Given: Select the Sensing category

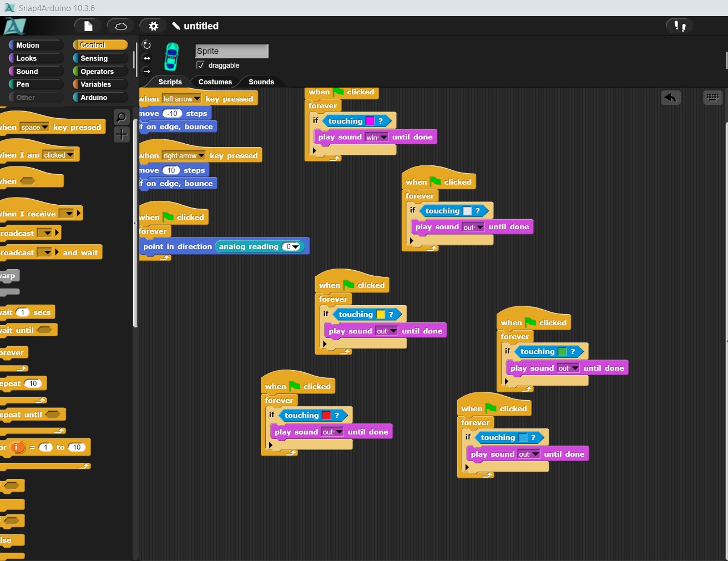Looking at the screenshot, I should point(100,58).
